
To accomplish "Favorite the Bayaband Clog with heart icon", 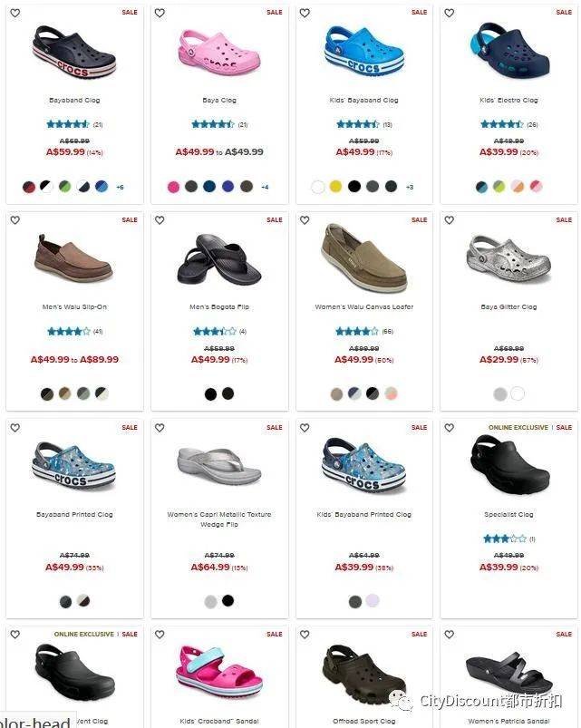I will click(15, 13).
